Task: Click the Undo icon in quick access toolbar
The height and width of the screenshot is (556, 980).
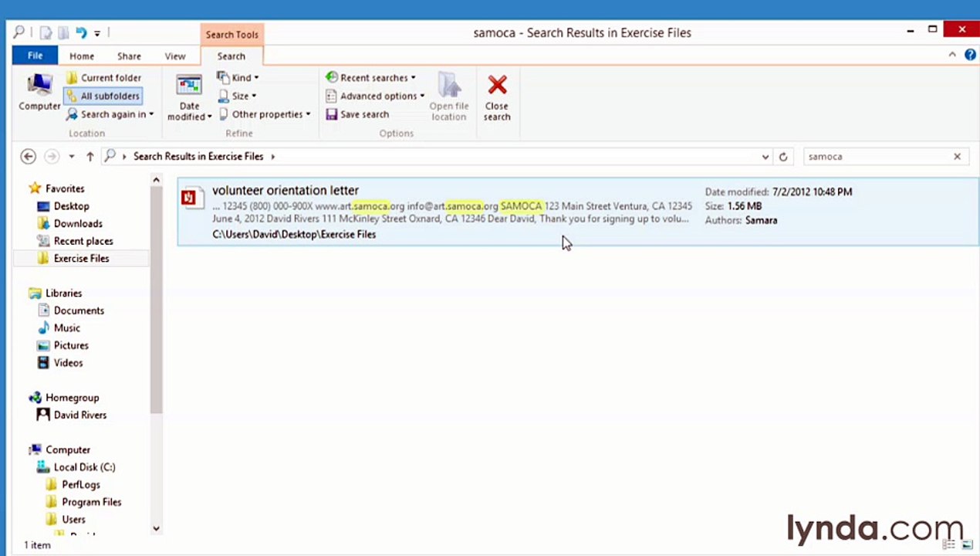Action: click(x=81, y=32)
